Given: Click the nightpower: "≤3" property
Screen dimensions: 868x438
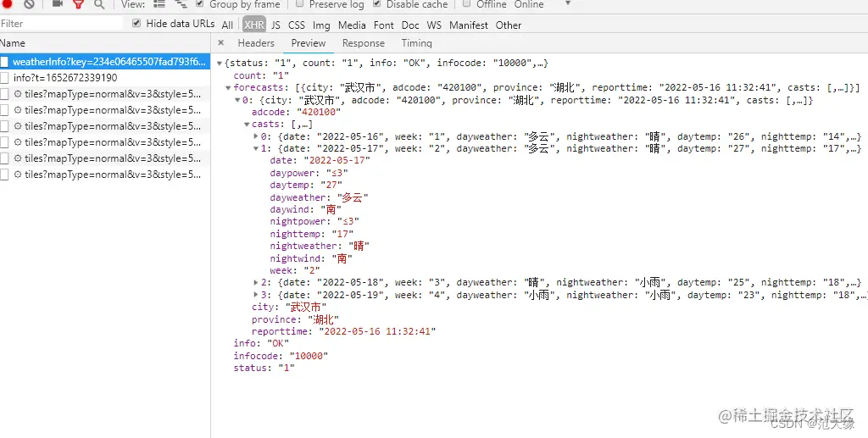Looking at the screenshot, I should point(314,221).
